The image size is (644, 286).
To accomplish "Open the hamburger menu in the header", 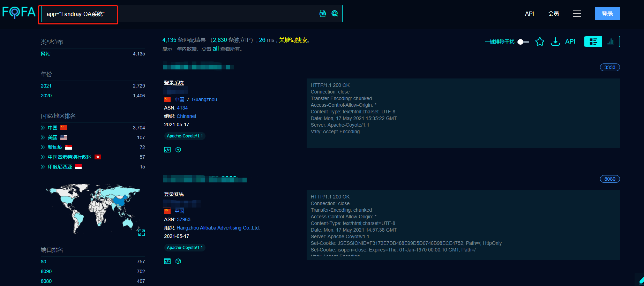I will click(x=577, y=14).
